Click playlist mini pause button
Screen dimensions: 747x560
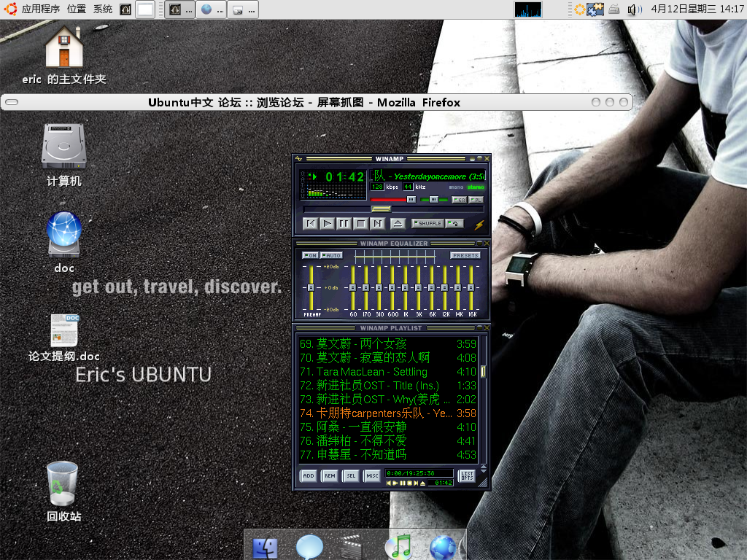tap(403, 483)
